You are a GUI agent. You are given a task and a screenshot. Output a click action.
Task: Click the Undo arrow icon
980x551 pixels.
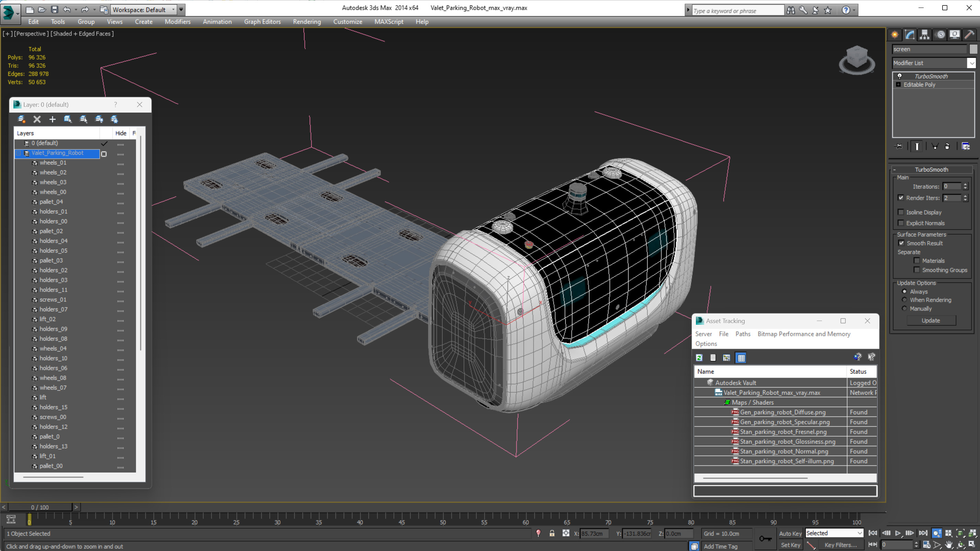tap(67, 10)
